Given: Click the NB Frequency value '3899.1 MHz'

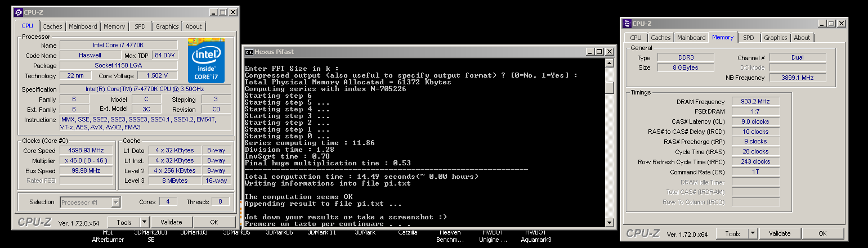Looking at the screenshot, I should pyautogui.click(x=798, y=78).
